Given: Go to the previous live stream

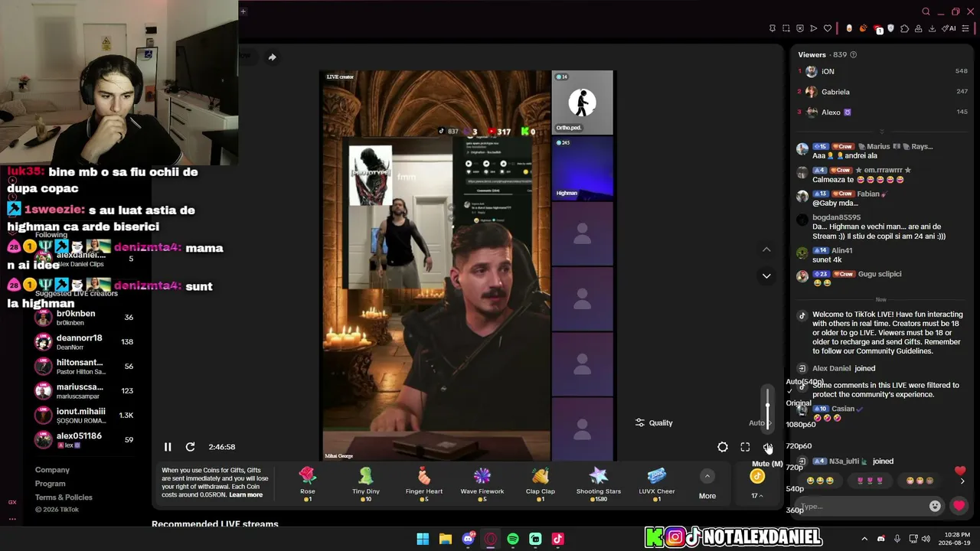Looking at the screenshot, I should 766,249.
